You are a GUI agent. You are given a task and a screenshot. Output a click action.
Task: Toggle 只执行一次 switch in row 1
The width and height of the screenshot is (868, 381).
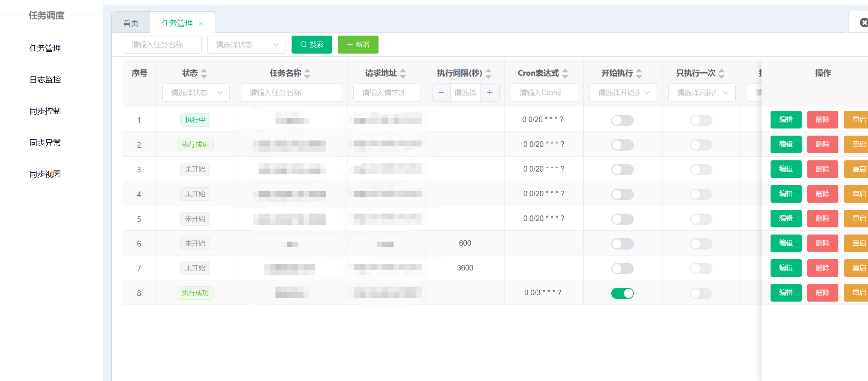click(701, 120)
